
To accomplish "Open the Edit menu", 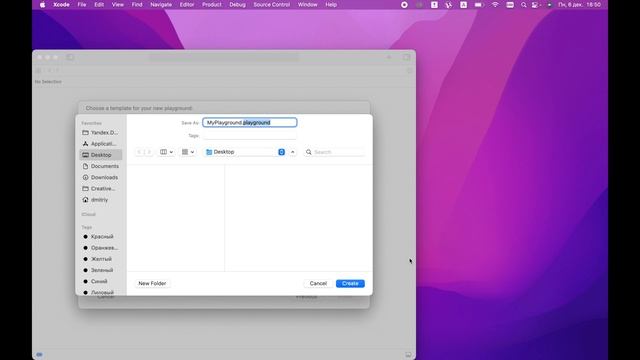I will coord(99,5).
